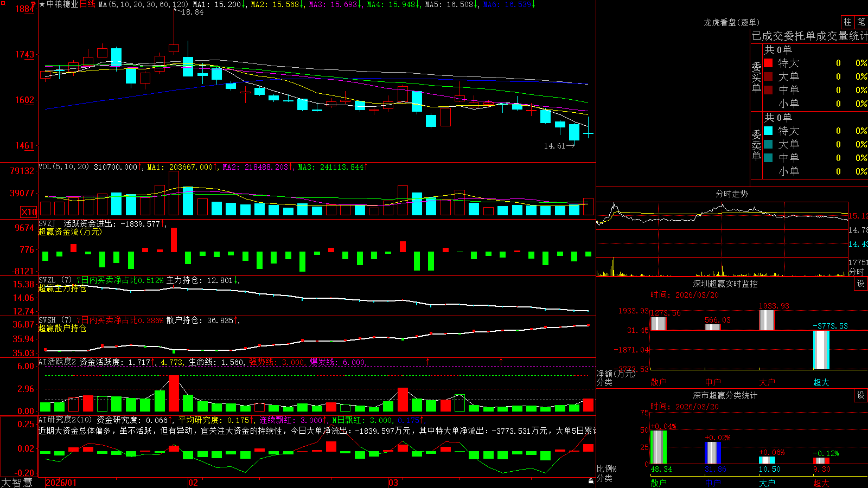Click the X10 volume scale box

[29, 212]
